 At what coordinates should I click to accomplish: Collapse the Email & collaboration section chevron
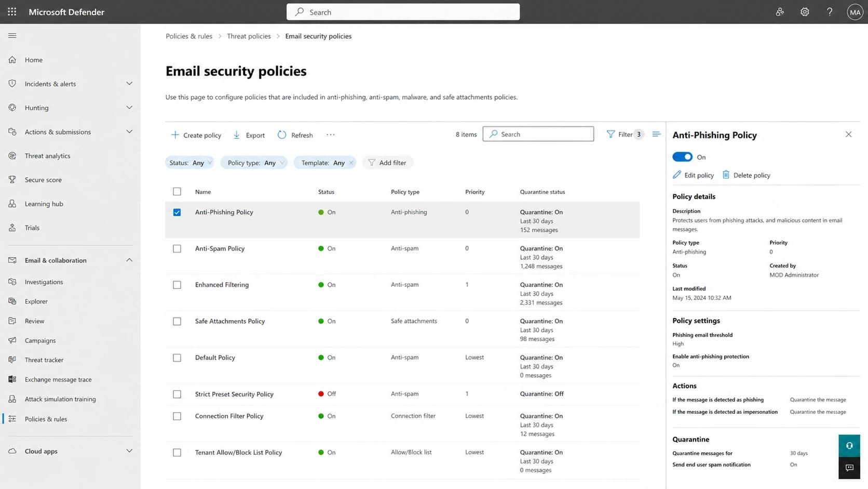(129, 260)
